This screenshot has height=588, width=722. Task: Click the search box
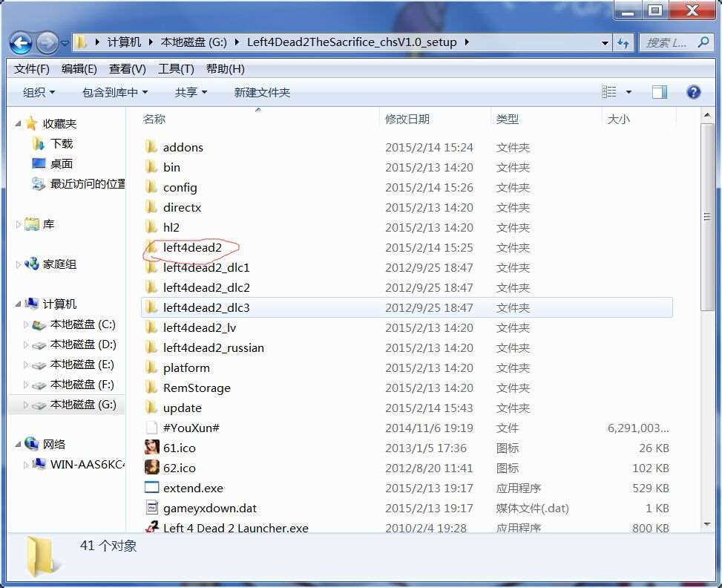pos(675,43)
